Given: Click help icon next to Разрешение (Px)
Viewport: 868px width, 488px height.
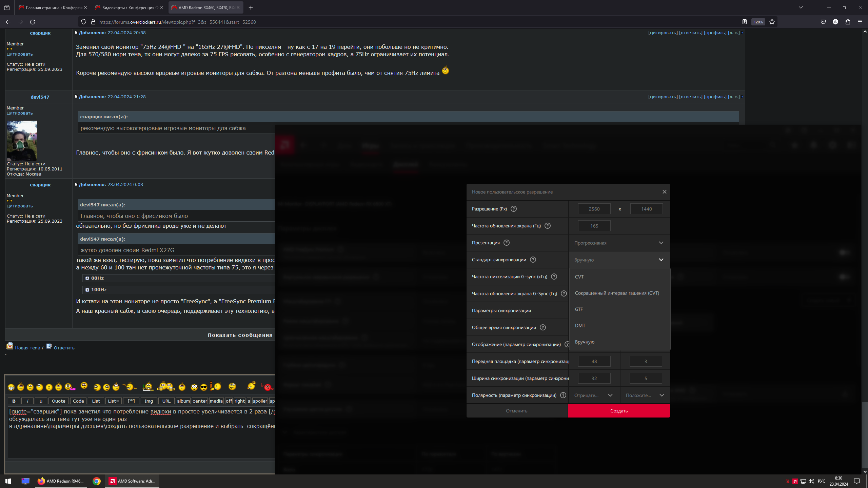Looking at the screenshot, I should [x=514, y=209].
